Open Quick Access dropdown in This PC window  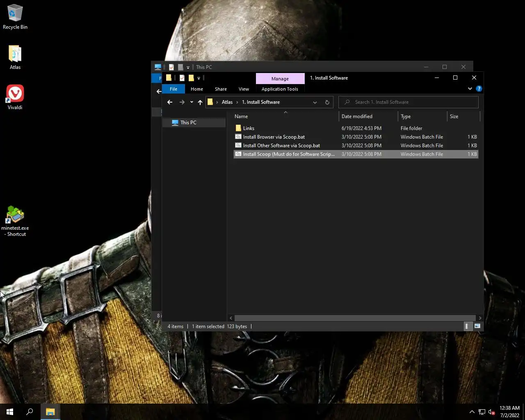pyautogui.click(x=188, y=67)
